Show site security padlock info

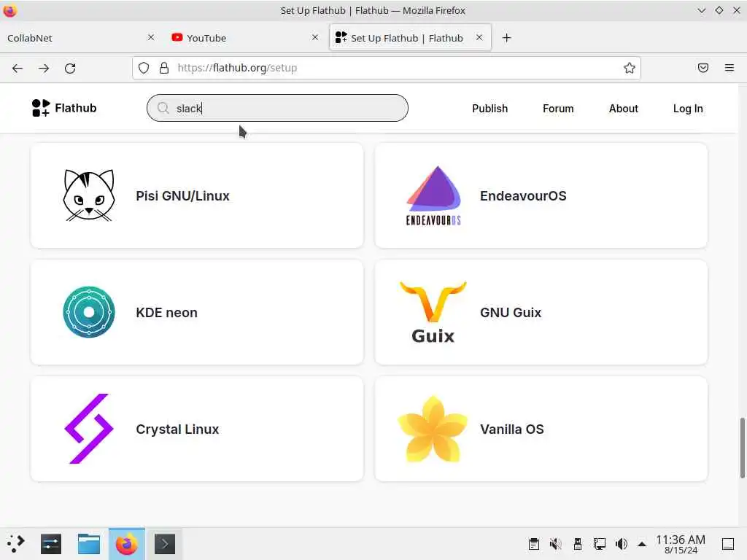tap(164, 68)
